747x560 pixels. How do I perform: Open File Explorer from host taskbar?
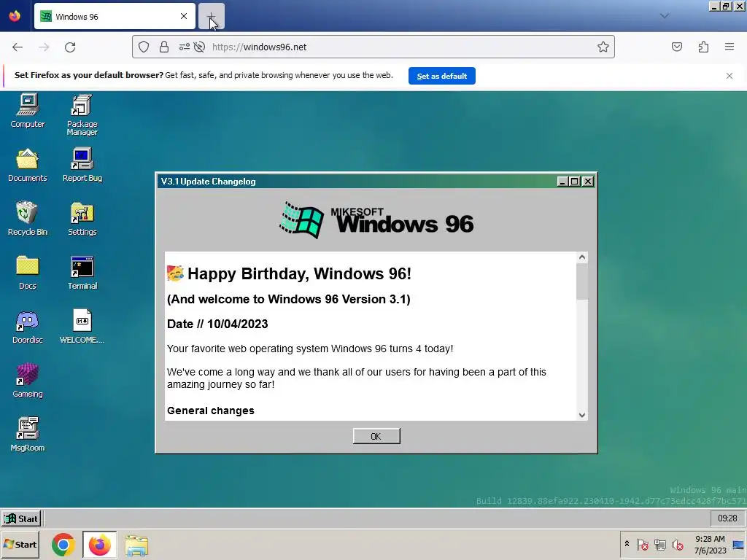point(136,545)
